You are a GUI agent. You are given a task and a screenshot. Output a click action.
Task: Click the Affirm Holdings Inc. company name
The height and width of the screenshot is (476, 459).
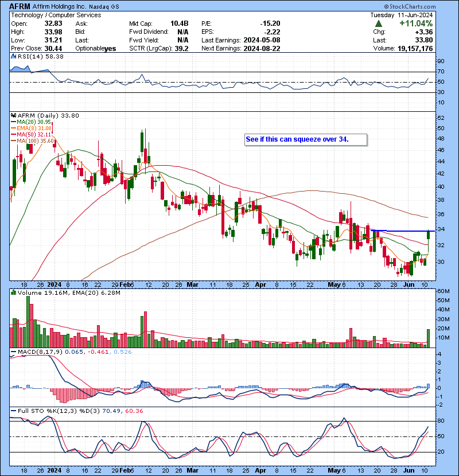pyautogui.click(x=59, y=6)
